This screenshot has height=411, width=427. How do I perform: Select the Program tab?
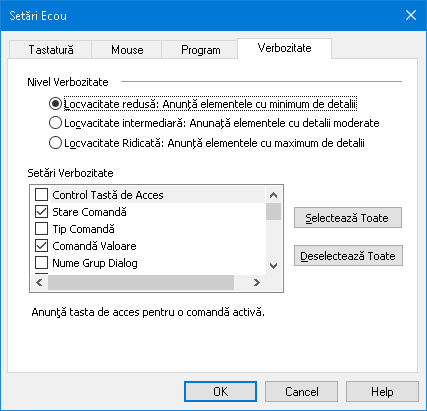point(200,50)
